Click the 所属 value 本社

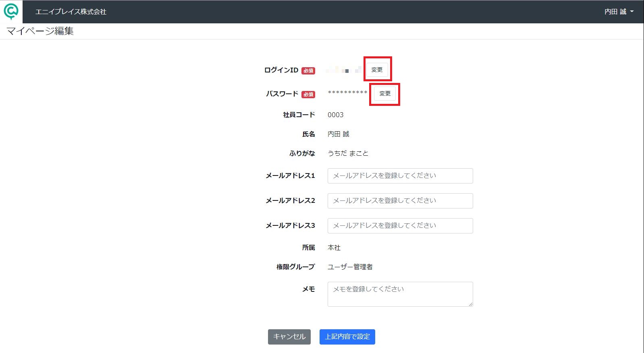[x=334, y=248]
